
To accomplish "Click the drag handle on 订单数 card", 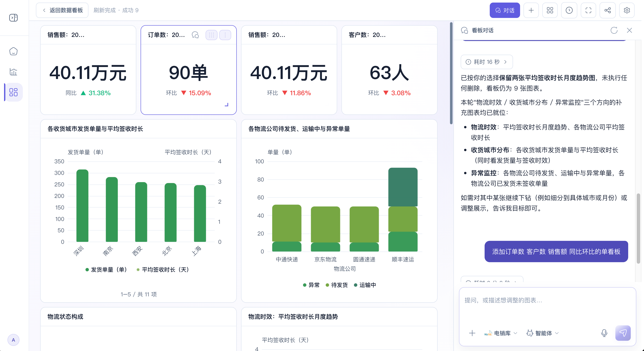I will 212,35.
